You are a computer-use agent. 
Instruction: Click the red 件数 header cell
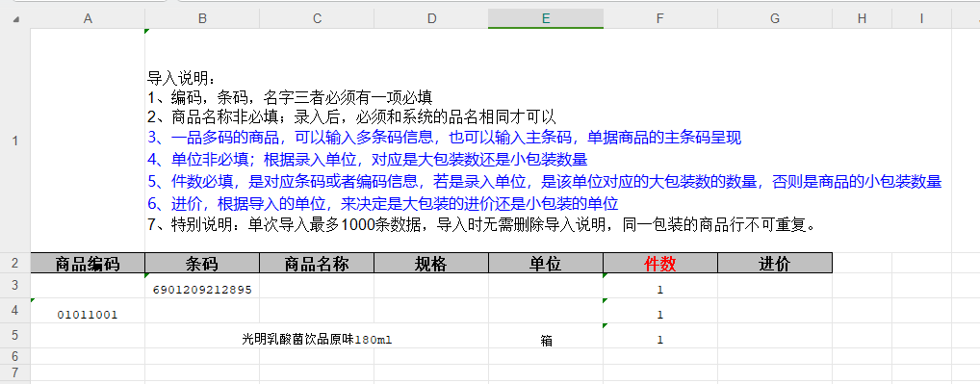(x=660, y=263)
